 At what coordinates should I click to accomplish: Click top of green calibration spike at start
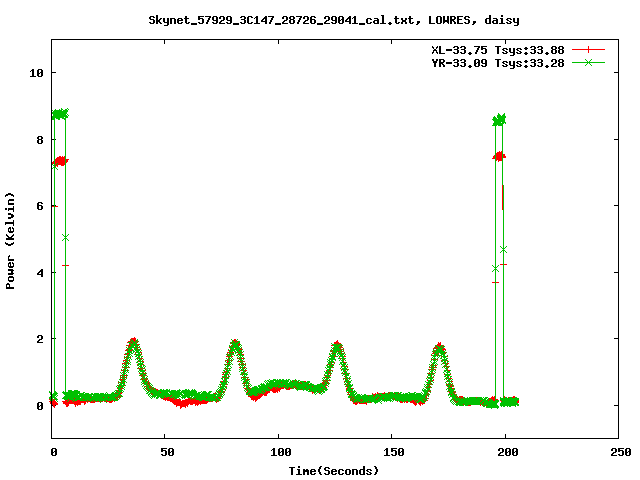point(60,114)
